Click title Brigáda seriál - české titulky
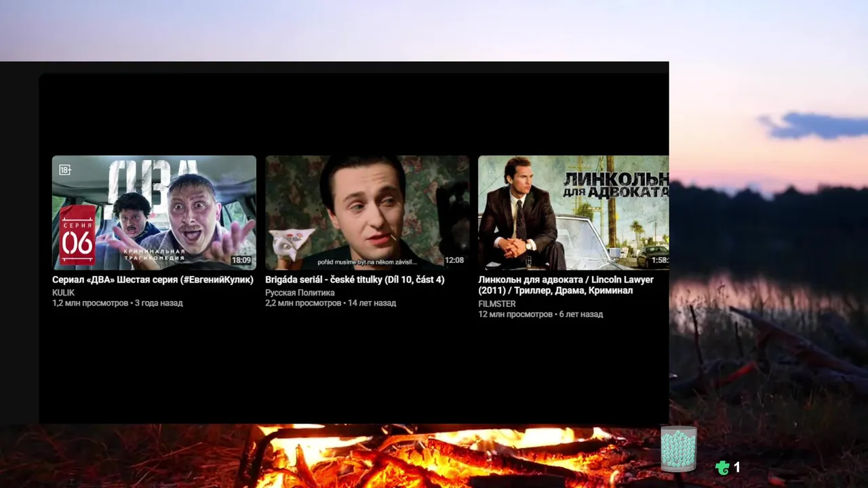Viewport: 868px width, 488px height. [355, 279]
